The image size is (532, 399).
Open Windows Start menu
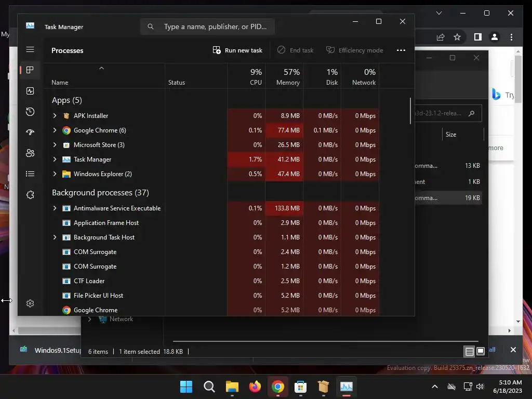(186, 387)
